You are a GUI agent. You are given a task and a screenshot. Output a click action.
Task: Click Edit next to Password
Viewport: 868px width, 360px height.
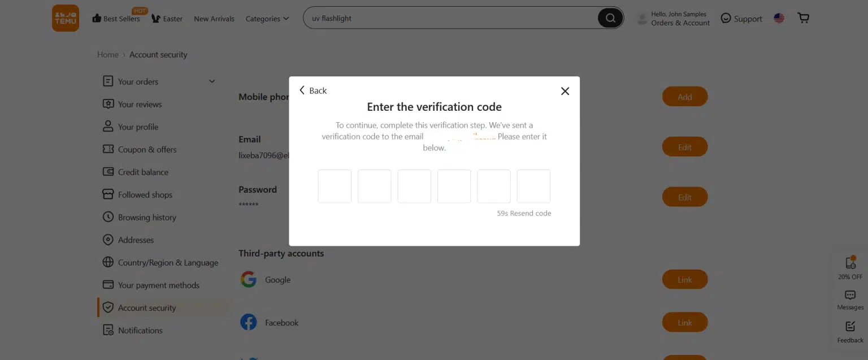pyautogui.click(x=684, y=197)
